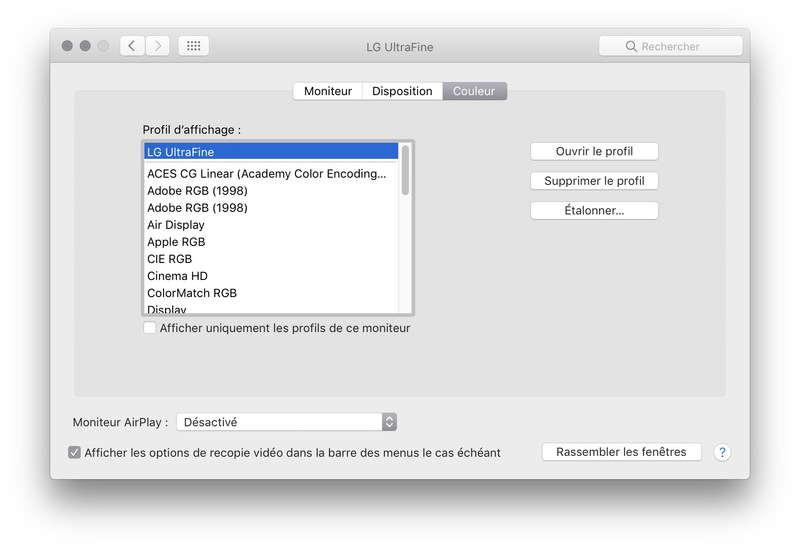
Task: Open help with the question mark button
Action: (722, 452)
